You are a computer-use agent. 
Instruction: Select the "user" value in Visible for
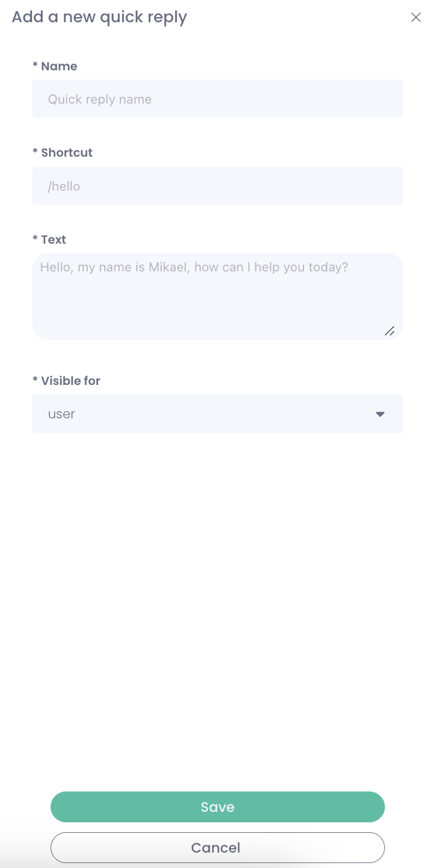(x=62, y=414)
